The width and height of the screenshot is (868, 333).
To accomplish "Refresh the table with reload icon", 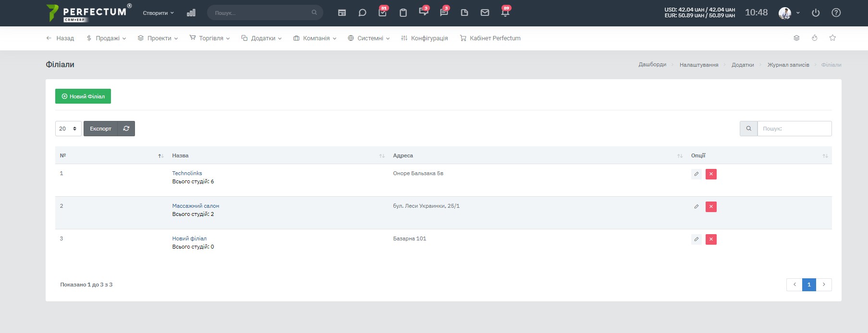I will 126,129.
